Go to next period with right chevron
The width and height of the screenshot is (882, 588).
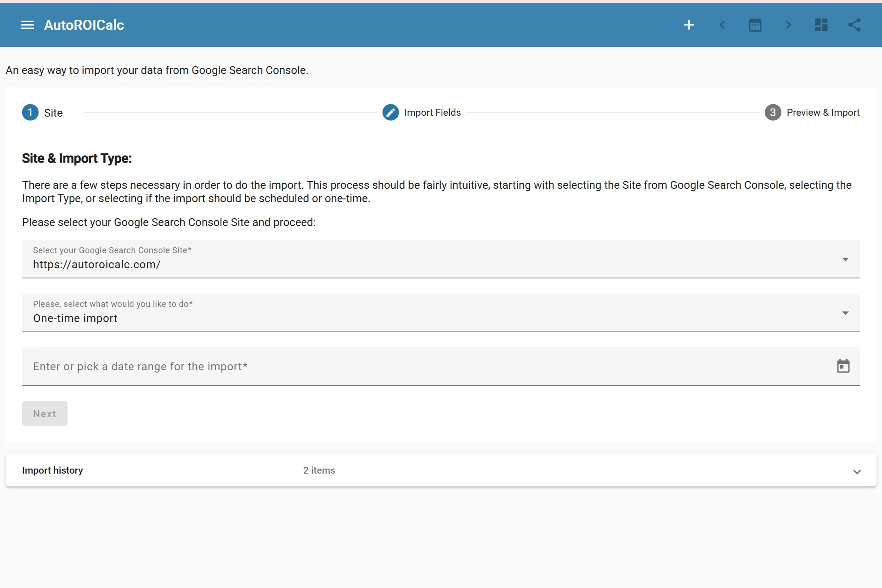(788, 25)
